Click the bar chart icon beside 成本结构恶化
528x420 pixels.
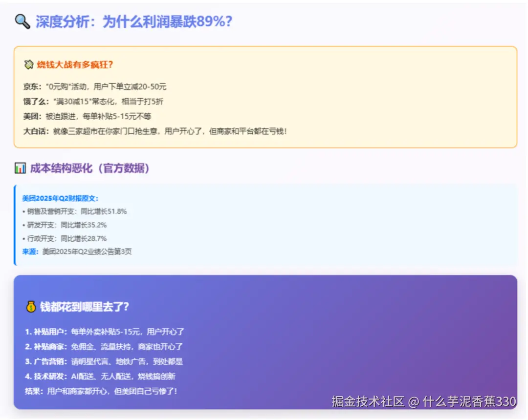20,168
